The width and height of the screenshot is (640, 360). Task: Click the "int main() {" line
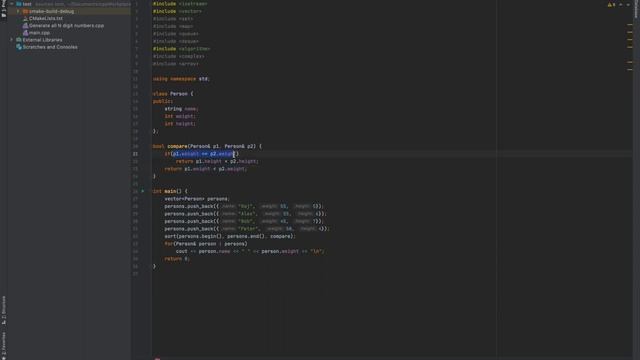click(x=170, y=191)
